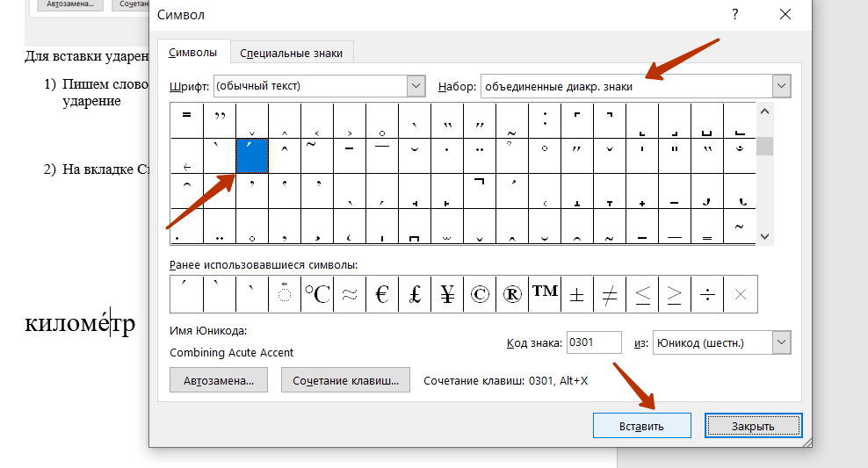
Task: Click the Сочетание клавиш... button
Action: (345, 380)
